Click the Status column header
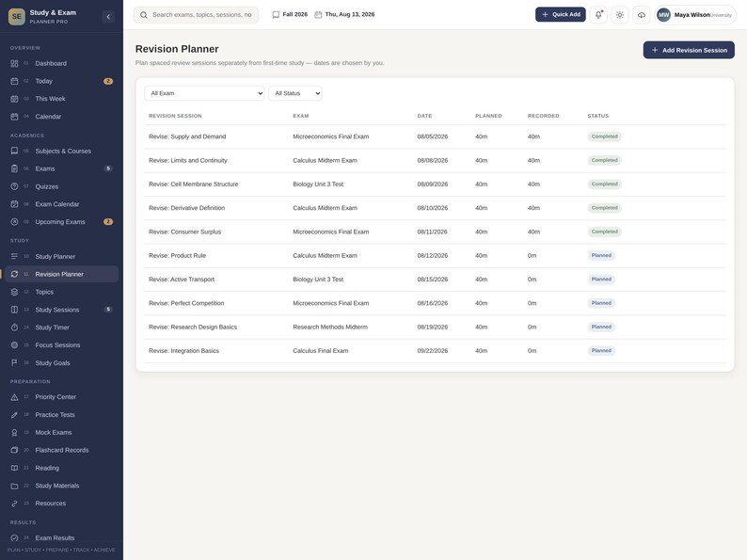Screen dimensions: 747x560 [598, 116]
